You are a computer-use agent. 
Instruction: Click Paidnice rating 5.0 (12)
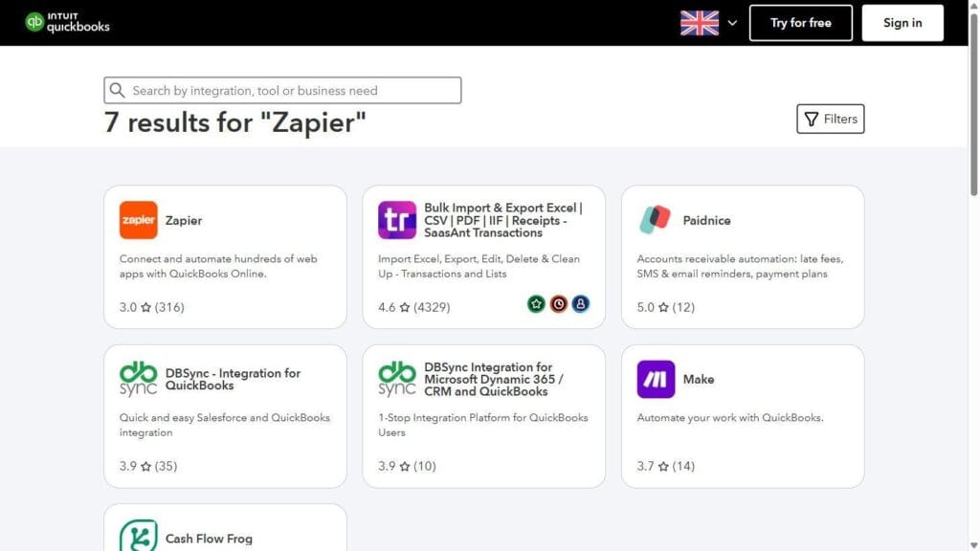click(666, 307)
